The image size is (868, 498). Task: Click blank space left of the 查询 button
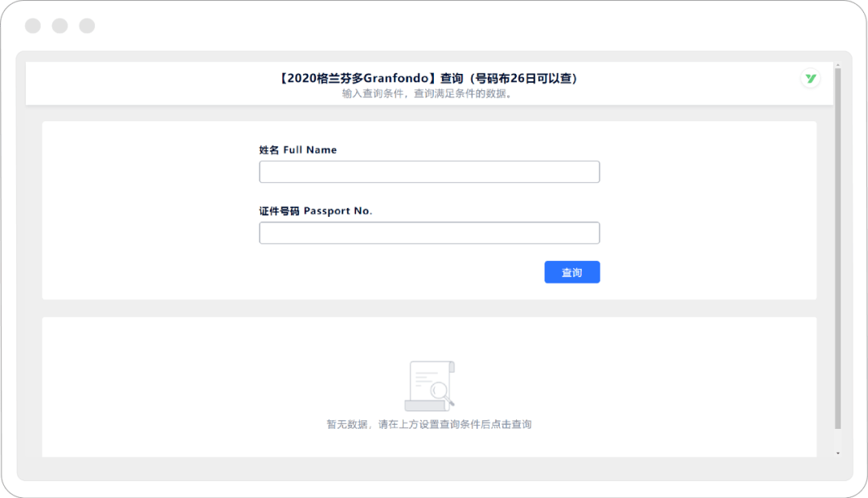[x=402, y=272]
